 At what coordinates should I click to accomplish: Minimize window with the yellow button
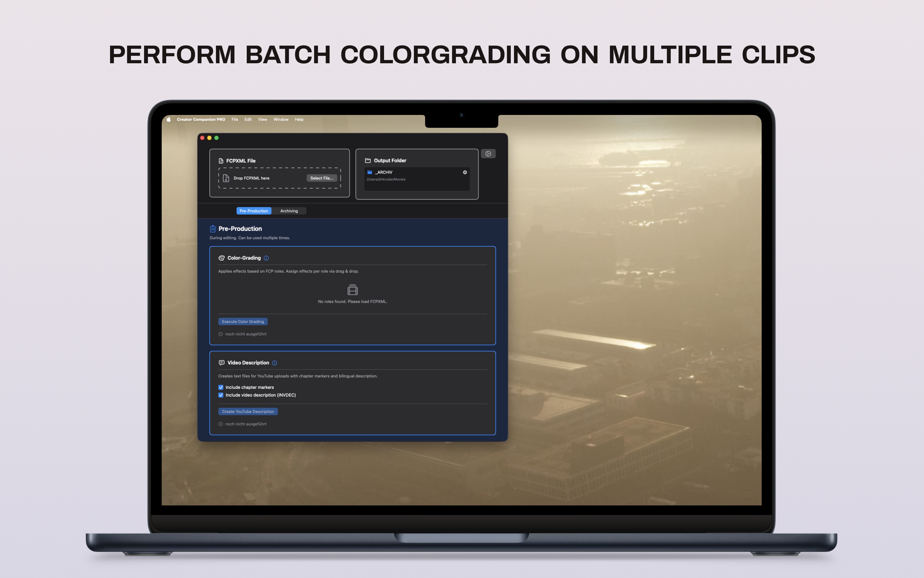point(209,138)
